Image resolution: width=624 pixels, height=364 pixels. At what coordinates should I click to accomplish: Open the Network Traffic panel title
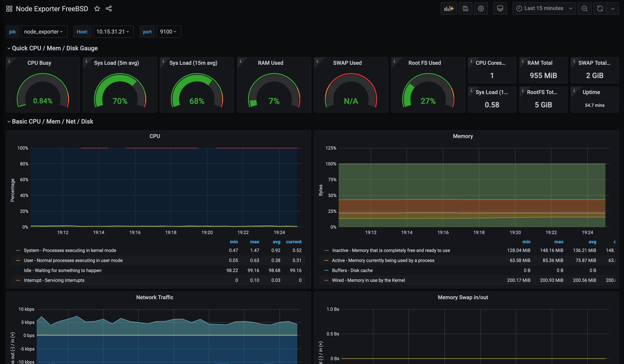tap(154, 297)
